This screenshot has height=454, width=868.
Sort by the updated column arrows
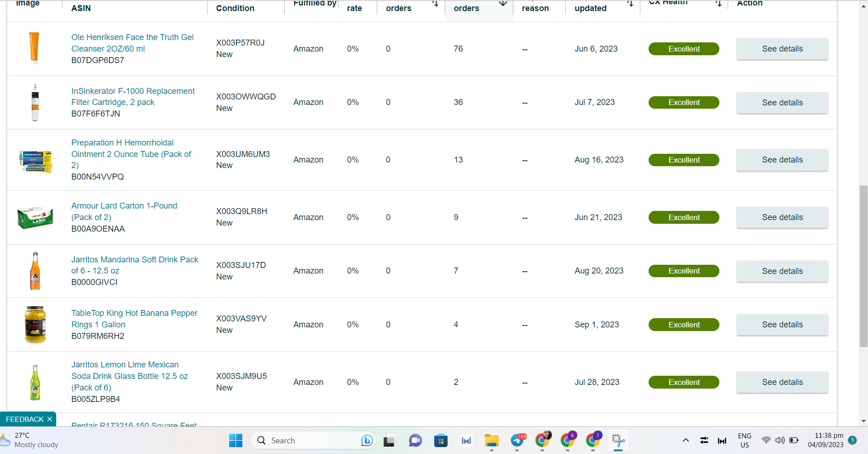pyautogui.click(x=630, y=4)
